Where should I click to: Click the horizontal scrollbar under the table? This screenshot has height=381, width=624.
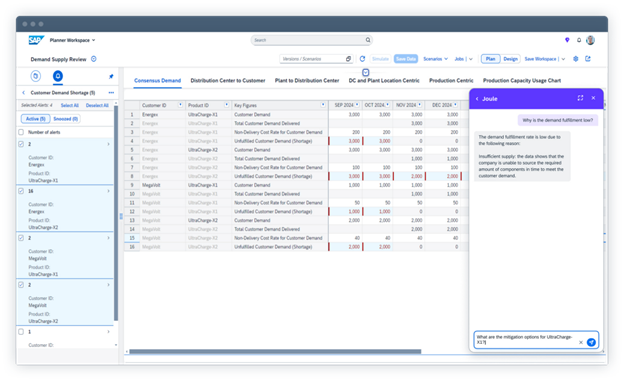coord(275,352)
